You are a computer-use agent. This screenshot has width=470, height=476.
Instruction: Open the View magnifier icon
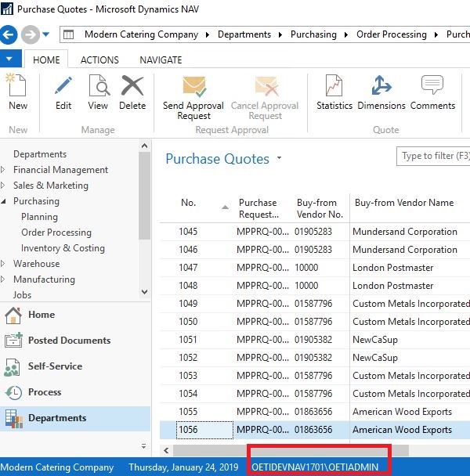99,86
